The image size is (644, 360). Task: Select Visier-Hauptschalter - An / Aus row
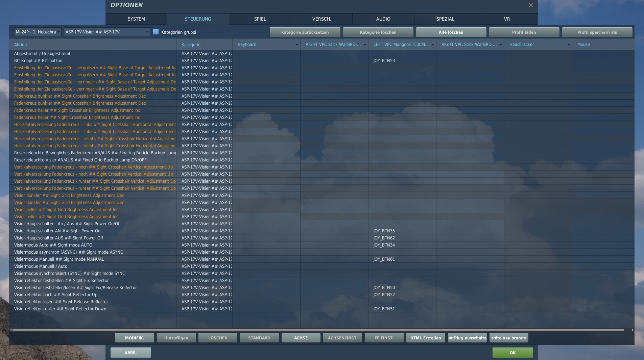tap(321, 224)
